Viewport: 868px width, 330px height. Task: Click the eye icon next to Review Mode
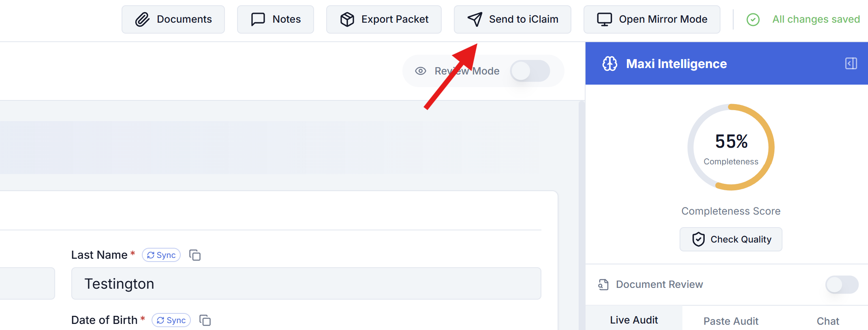[x=420, y=71]
